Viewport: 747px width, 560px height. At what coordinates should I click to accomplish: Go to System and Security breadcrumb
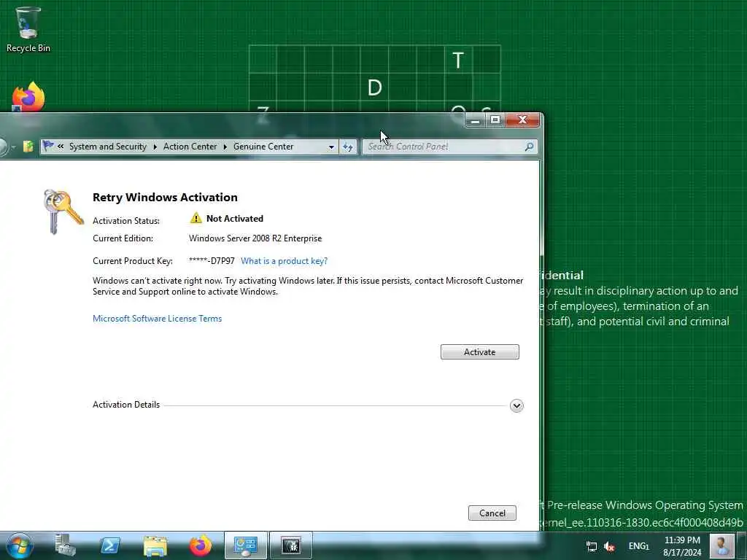[108, 147]
